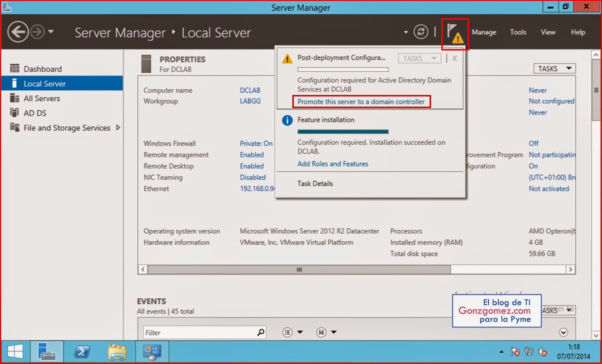
Task: Open navigation history dropdown beside forward arrow
Action: coord(51,32)
